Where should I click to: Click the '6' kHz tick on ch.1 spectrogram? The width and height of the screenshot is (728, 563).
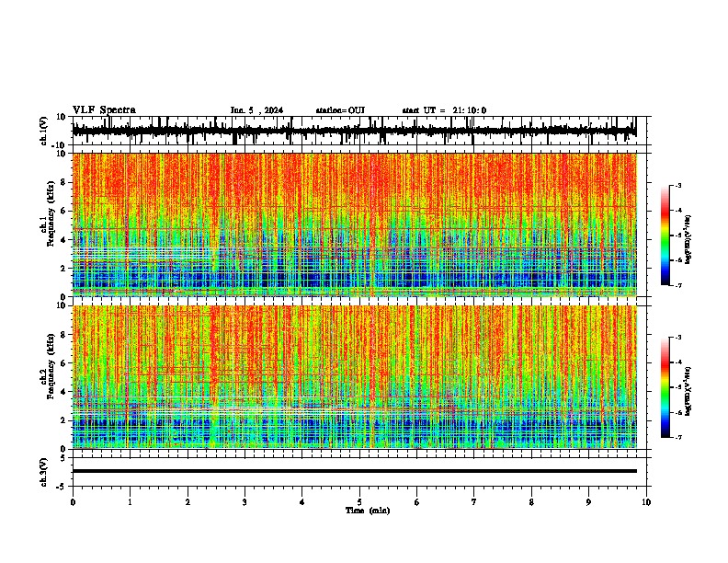click(x=64, y=212)
